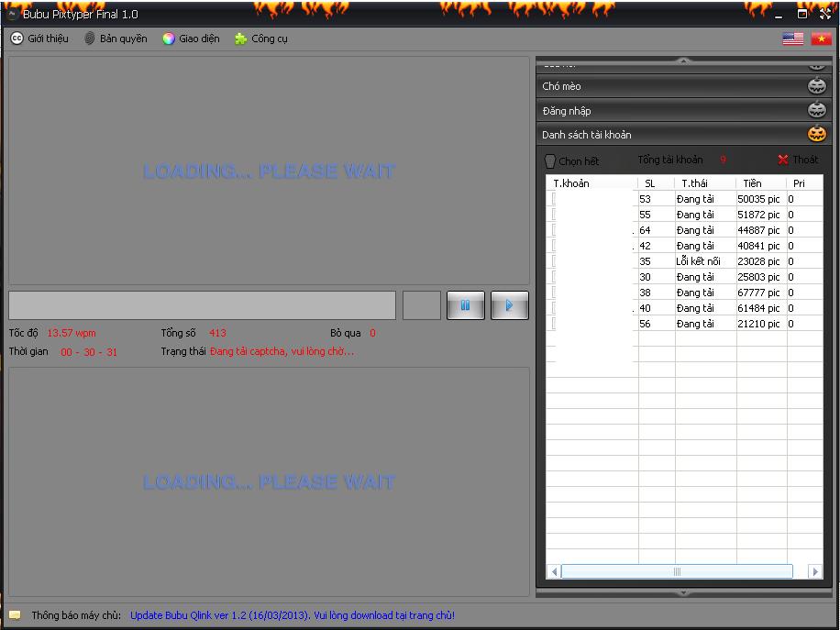Screen dimensions: 840x630
Task: Expand the Chó mèo panel section
Action: click(684, 86)
